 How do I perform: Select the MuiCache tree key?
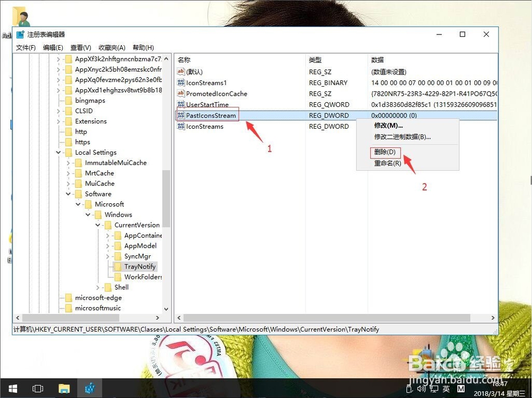(x=100, y=183)
